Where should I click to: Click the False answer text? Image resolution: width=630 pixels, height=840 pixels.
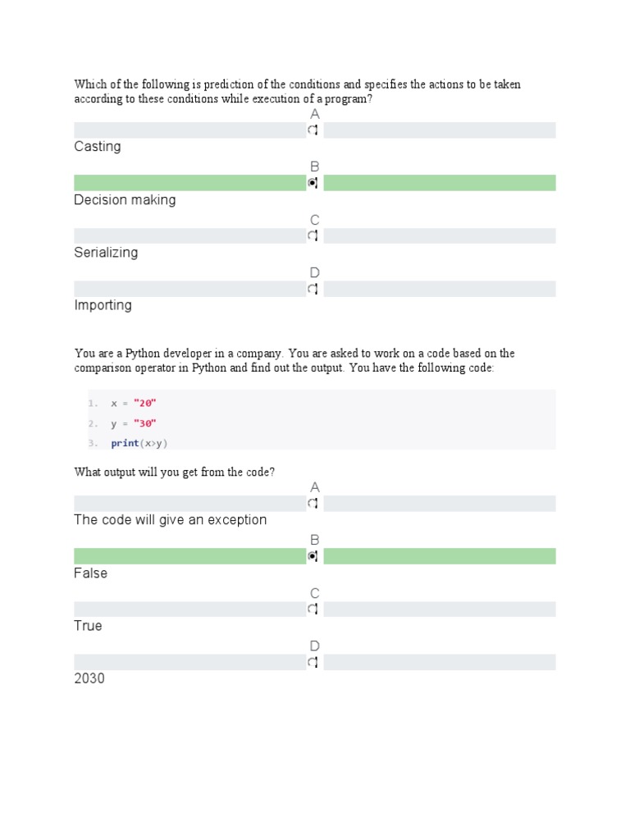click(90, 573)
